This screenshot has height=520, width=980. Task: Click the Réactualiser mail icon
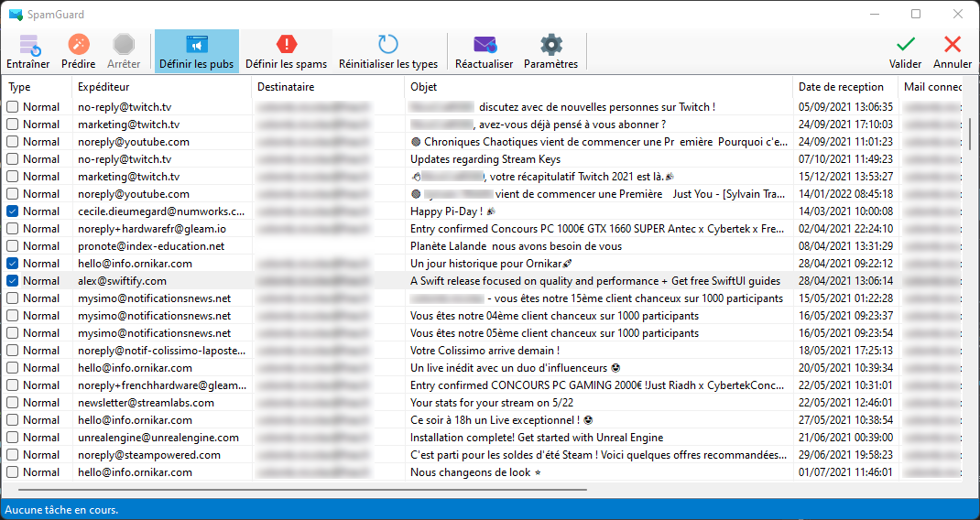click(x=485, y=45)
